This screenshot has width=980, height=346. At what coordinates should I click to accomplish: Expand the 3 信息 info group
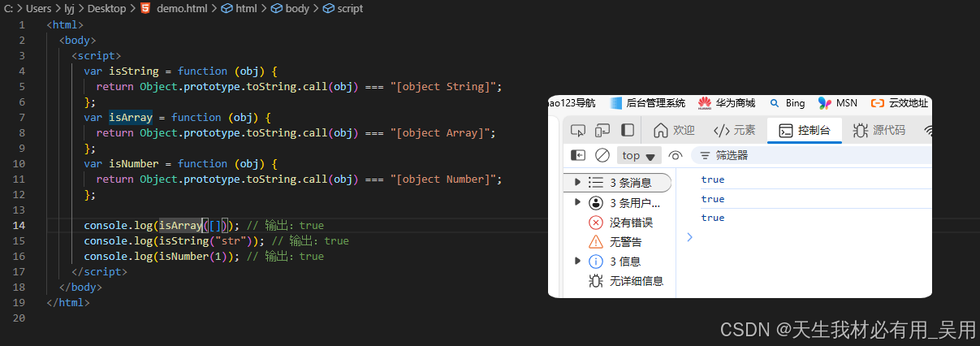[577, 261]
